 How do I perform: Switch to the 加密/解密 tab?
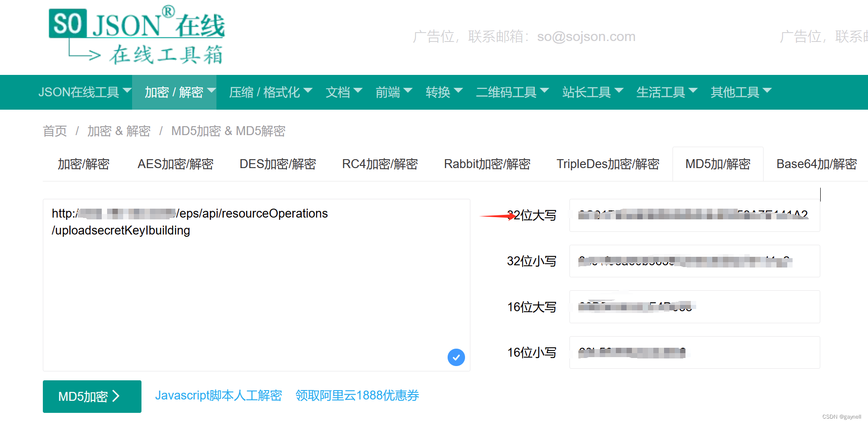tap(83, 164)
